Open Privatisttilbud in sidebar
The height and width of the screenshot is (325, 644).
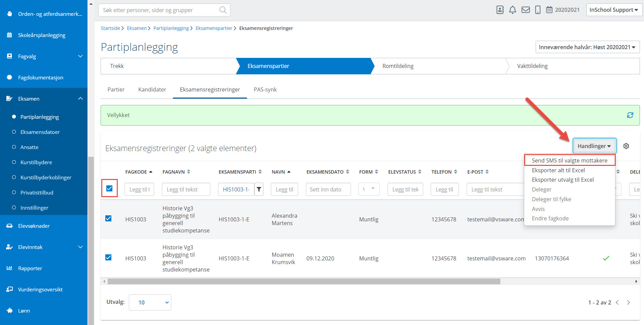tap(37, 192)
